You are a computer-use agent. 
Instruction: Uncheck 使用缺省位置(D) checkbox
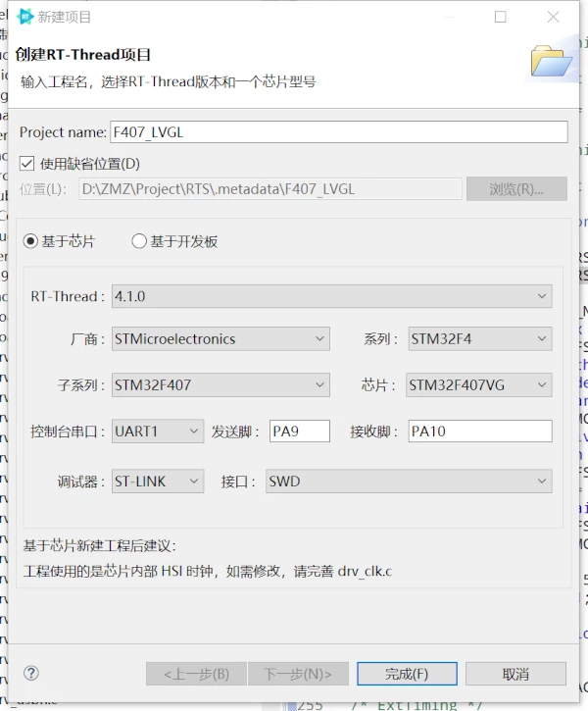pyautogui.click(x=27, y=163)
